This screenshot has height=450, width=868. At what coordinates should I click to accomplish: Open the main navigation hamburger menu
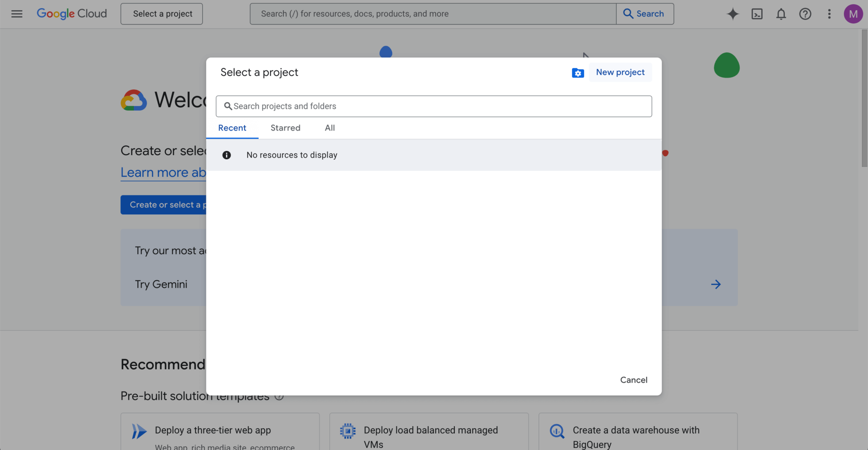coord(17,14)
